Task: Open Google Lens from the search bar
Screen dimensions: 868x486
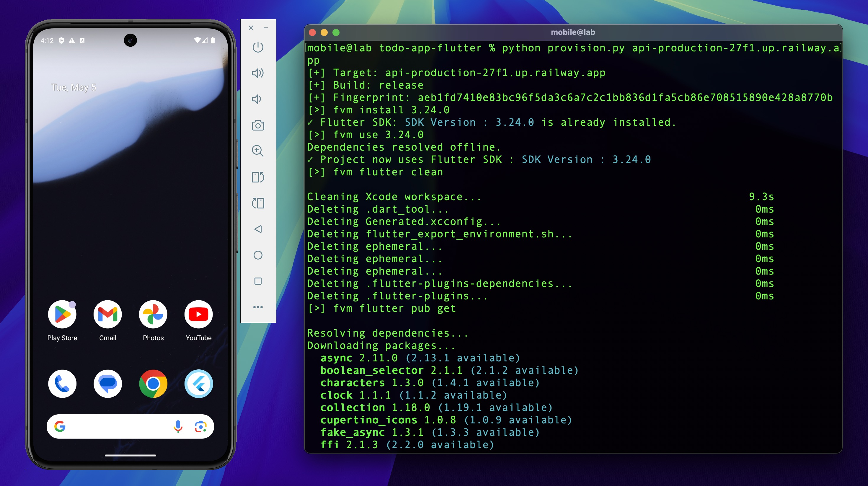Action: click(x=200, y=426)
